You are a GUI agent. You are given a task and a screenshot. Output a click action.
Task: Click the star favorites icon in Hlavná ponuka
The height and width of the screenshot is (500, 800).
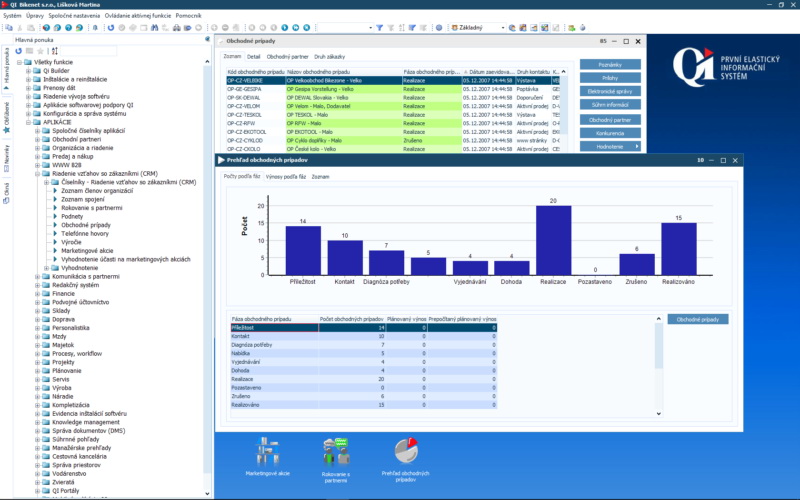[x=40, y=51]
